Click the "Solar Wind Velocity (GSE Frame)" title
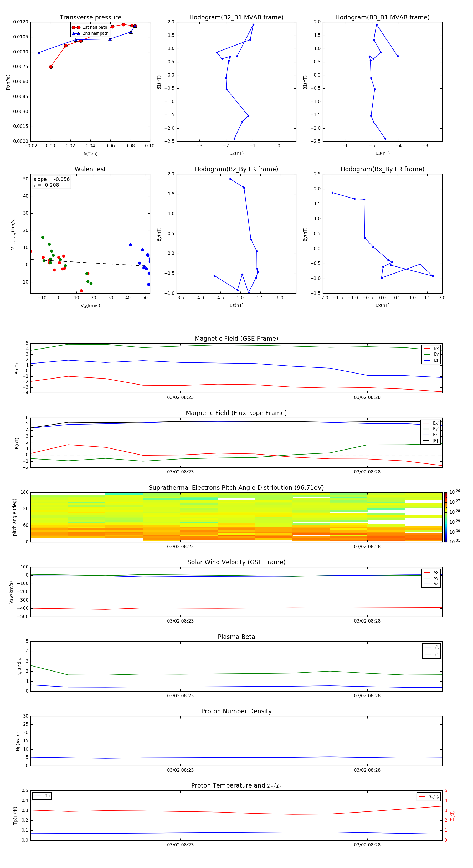The image size is (473, 868). [x=236, y=562]
